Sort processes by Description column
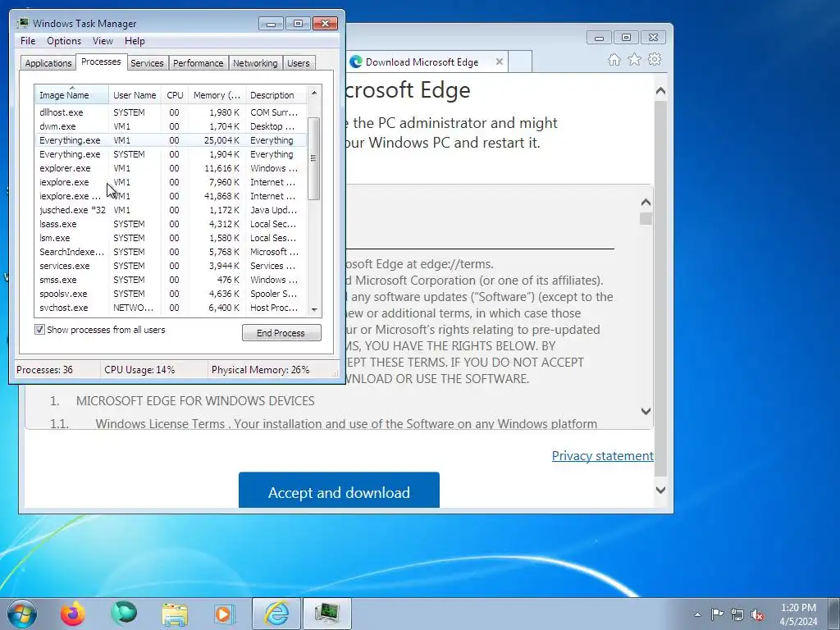The width and height of the screenshot is (840, 630). pyautogui.click(x=277, y=95)
